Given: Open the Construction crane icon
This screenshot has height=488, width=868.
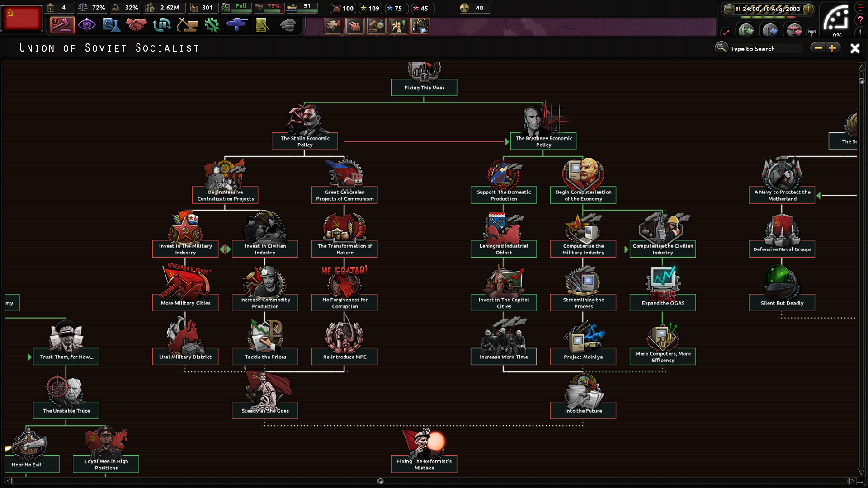Looking at the screenshot, I should tap(187, 25).
